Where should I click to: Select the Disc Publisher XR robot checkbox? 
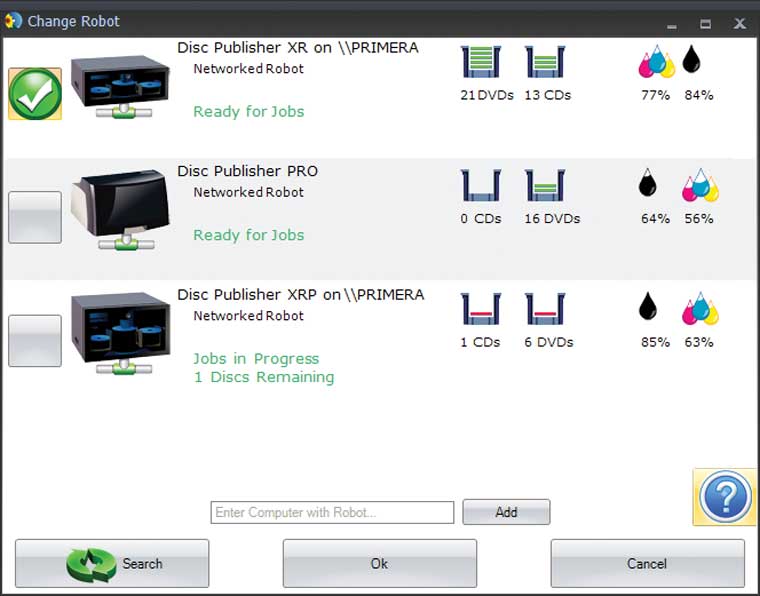[x=35, y=94]
